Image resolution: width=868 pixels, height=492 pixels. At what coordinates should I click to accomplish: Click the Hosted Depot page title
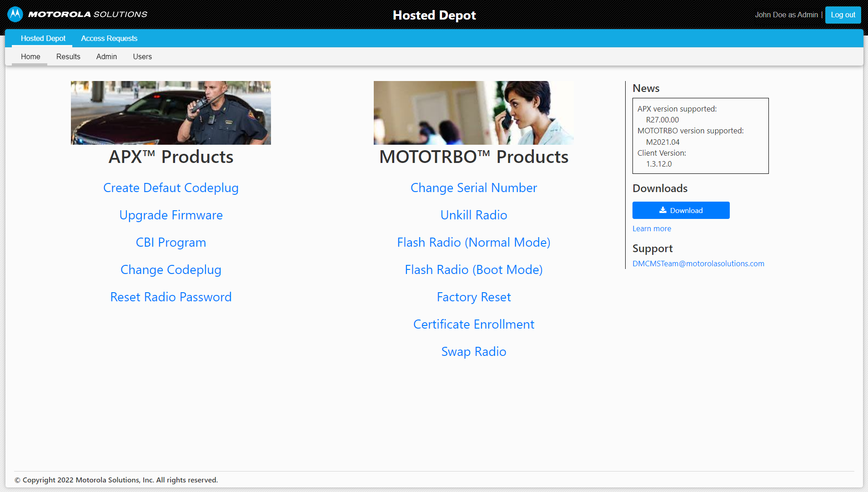tap(434, 15)
